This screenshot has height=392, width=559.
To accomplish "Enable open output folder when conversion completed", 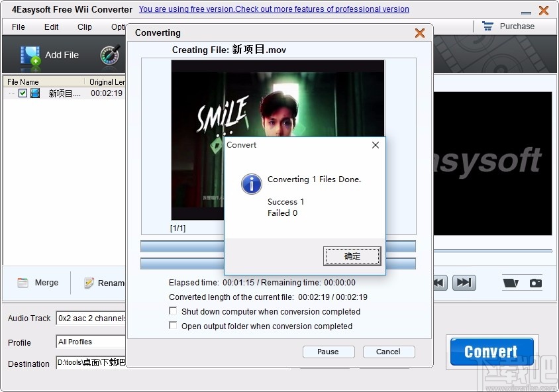I will pyautogui.click(x=173, y=325).
